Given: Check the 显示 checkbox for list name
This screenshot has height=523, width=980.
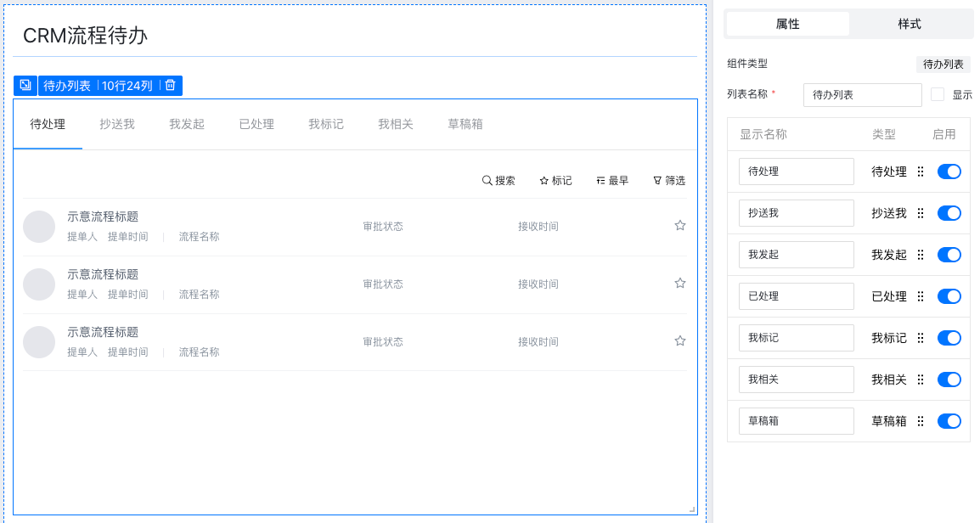Looking at the screenshot, I should click(x=938, y=95).
